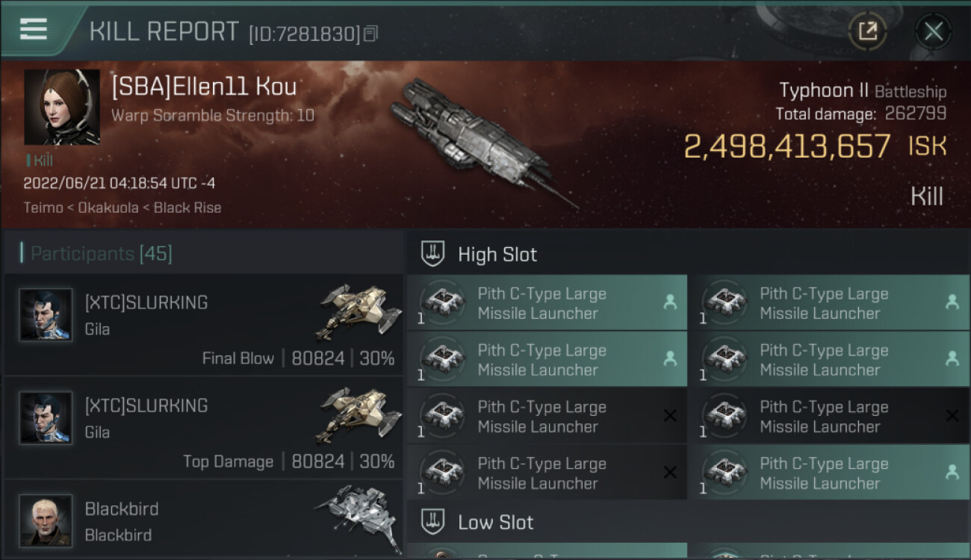The height and width of the screenshot is (560, 971).
Task: Click the Teimo system location link
Action: click(x=43, y=208)
